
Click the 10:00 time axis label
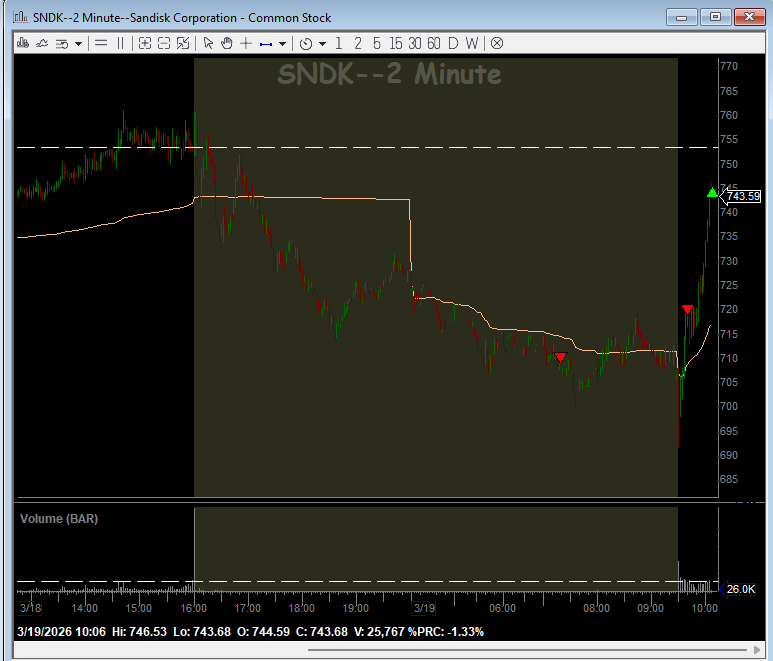pyautogui.click(x=704, y=608)
